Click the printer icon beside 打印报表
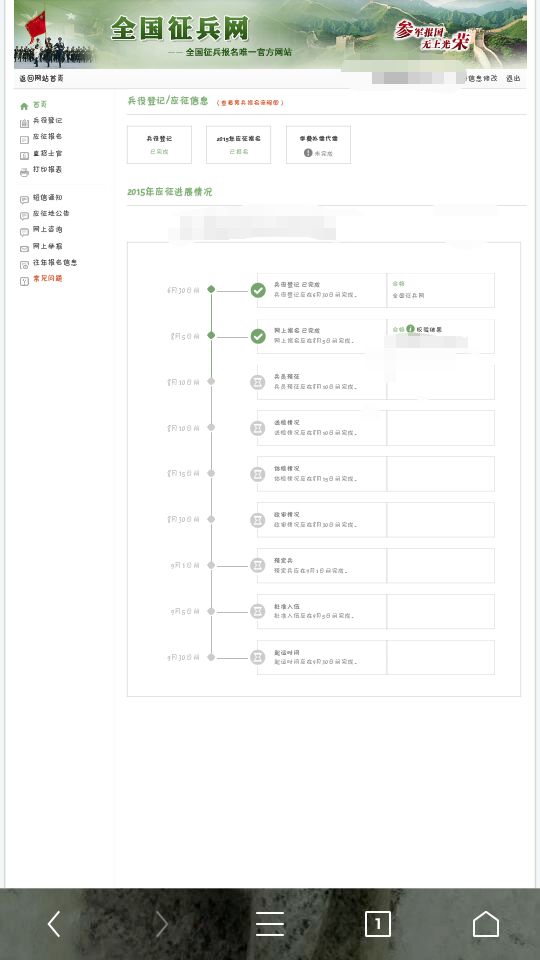Screen dimensions: 540x960 [x=24, y=172]
